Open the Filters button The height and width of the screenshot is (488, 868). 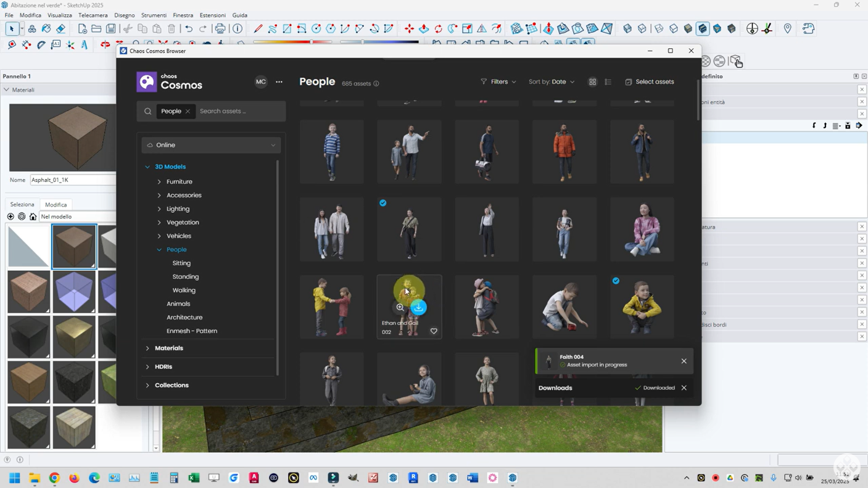click(498, 82)
